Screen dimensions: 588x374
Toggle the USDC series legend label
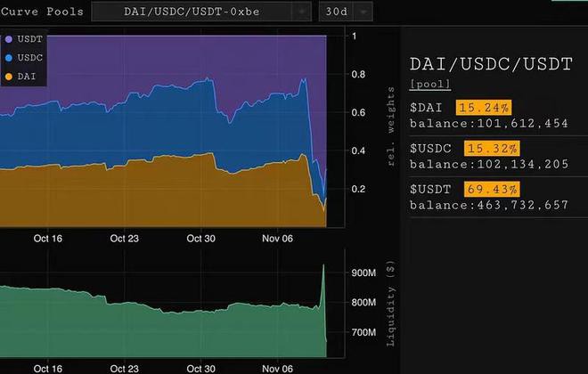point(29,58)
